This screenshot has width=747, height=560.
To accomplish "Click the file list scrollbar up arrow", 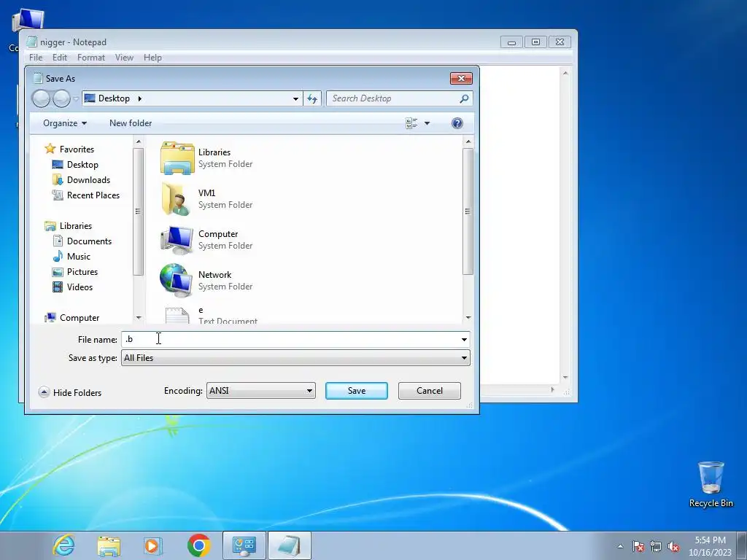I will [x=468, y=141].
